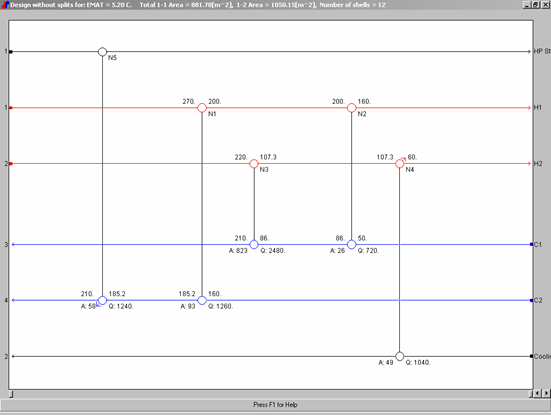
Task: Click the C2 node labeled Q: 1240
Action: click(x=102, y=300)
